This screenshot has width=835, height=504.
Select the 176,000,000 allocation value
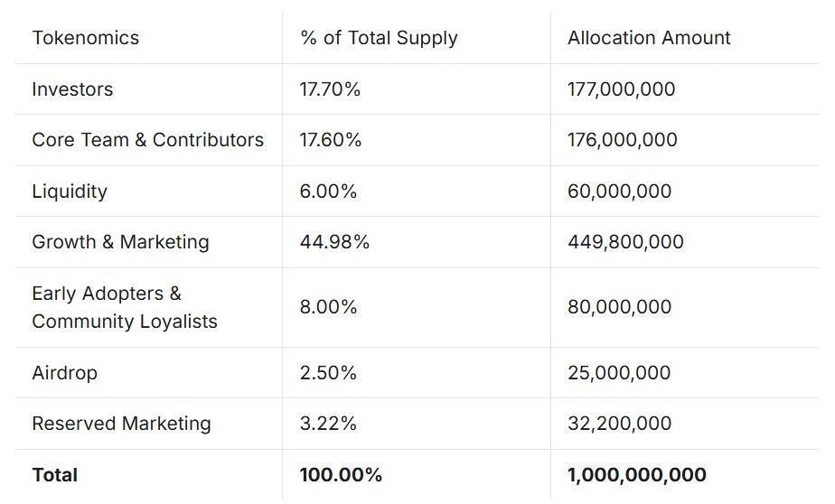click(x=623, y=140)
